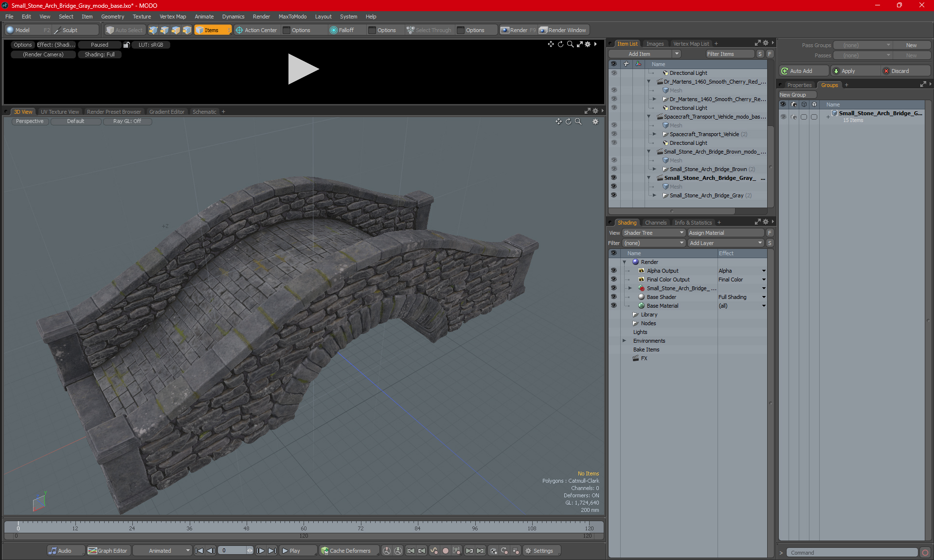This screenshot has width=934, height=560.
Task: Click the 3D viewport rotate icon
Action: (x=568, y=122)
